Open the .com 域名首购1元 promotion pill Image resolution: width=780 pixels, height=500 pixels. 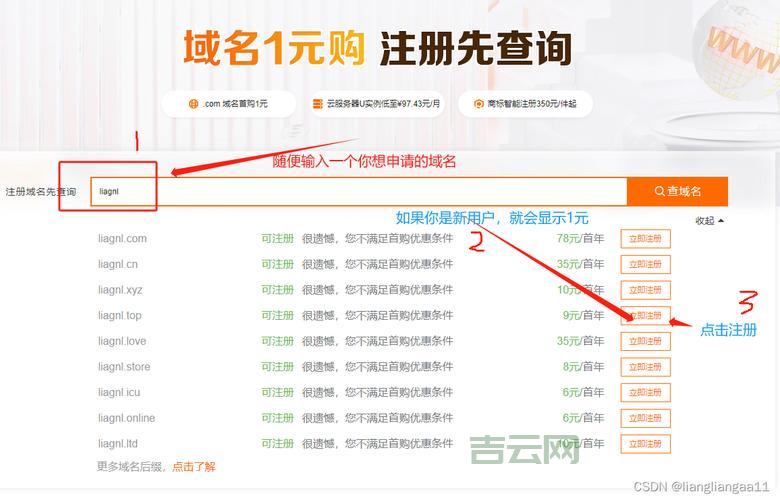228,104
